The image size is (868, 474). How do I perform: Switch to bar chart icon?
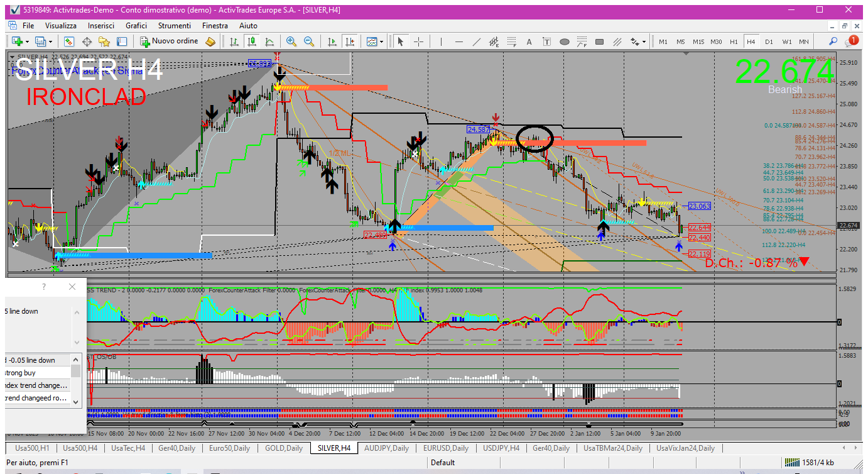[x=234, y=41]
